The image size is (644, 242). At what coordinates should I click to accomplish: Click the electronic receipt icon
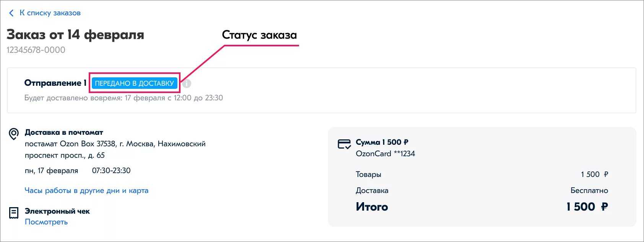14,213
